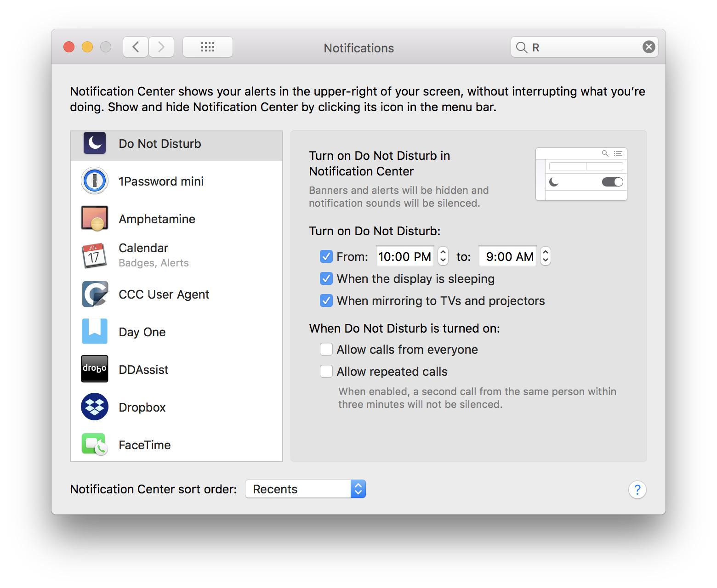This screenshot has width=717, height=588.
Task: Click the magnifier icon in search field
Action: [522, 47]
